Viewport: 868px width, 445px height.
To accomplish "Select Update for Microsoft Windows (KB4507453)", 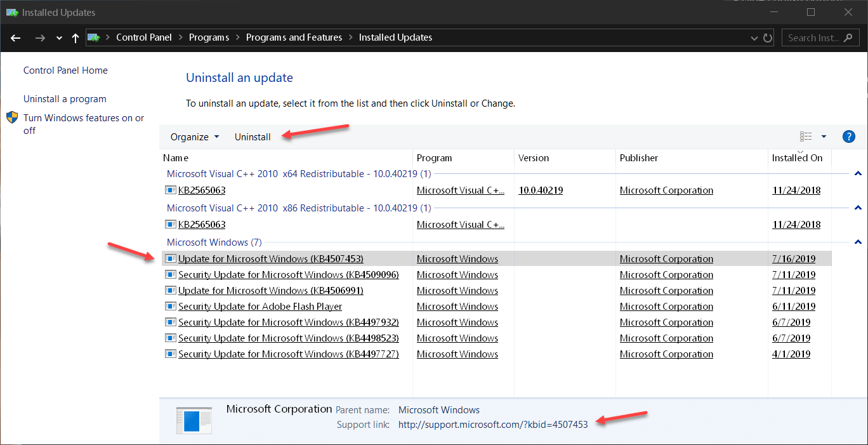I will pyautogui.click(x=271, y=258).
